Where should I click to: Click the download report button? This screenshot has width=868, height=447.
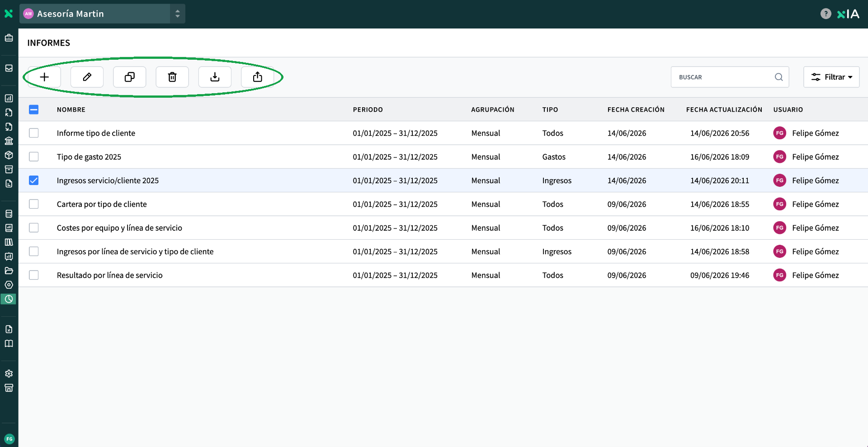pyautogui.click(x=215, y=77)
